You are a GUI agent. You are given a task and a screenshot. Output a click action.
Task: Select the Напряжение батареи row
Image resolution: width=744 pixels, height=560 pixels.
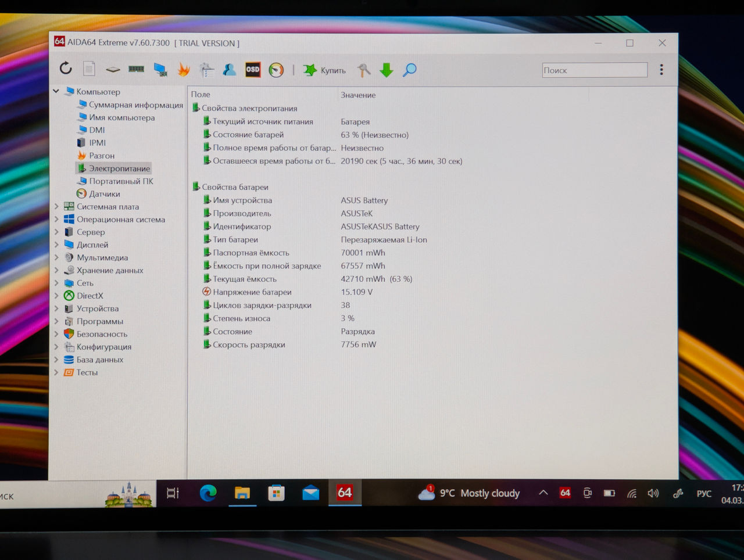click(x=433, y=292)
